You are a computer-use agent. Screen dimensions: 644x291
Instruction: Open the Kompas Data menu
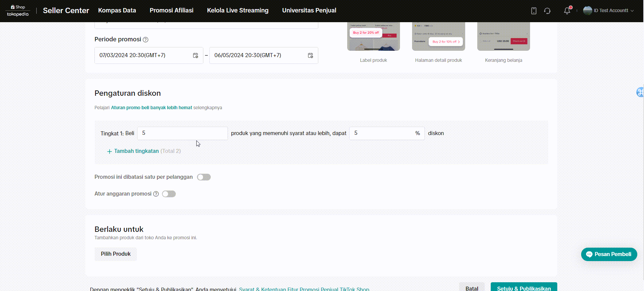117,10
